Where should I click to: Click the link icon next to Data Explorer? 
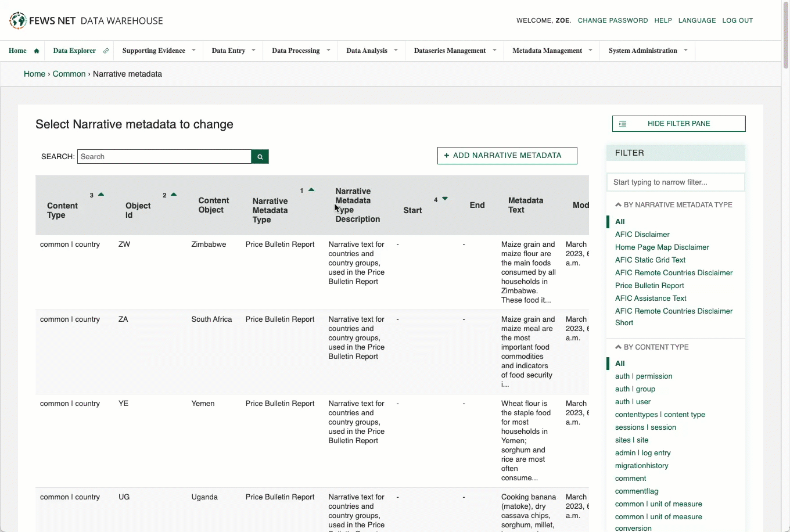click(x=106, y=51)
